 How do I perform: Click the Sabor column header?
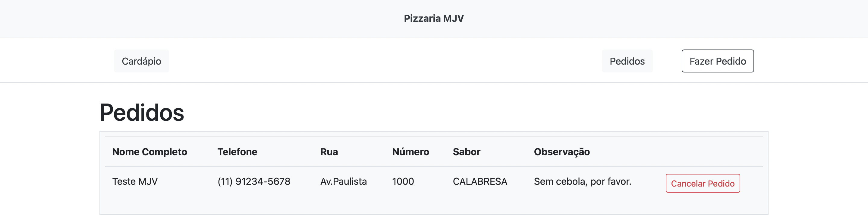click(467, 152)
